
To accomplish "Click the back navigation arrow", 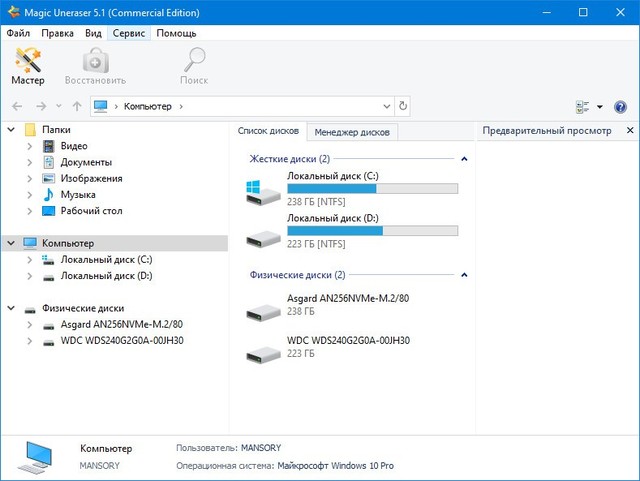I will coord(17,106).
